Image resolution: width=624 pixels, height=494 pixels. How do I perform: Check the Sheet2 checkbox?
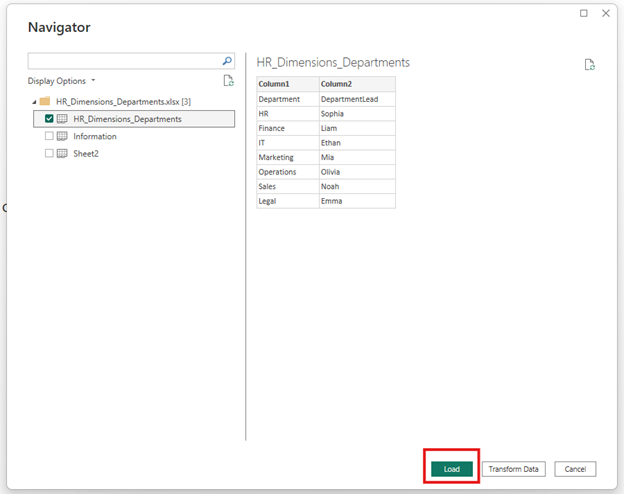tap(49, 153)
